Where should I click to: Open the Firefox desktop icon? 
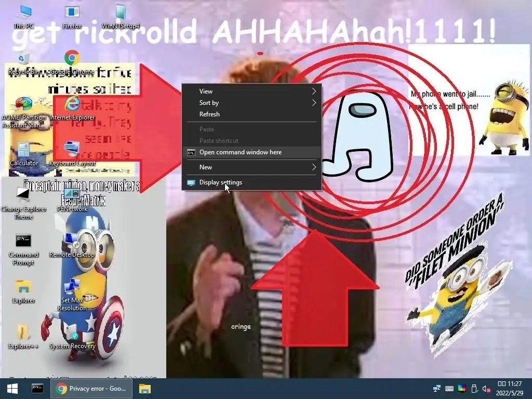[x=72, y=16]
